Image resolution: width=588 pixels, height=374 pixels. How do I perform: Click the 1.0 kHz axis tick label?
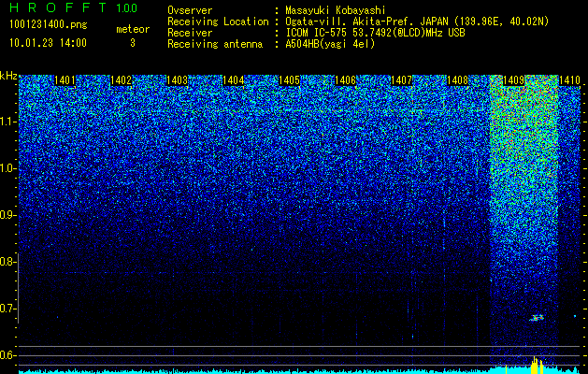pos(7,168)
